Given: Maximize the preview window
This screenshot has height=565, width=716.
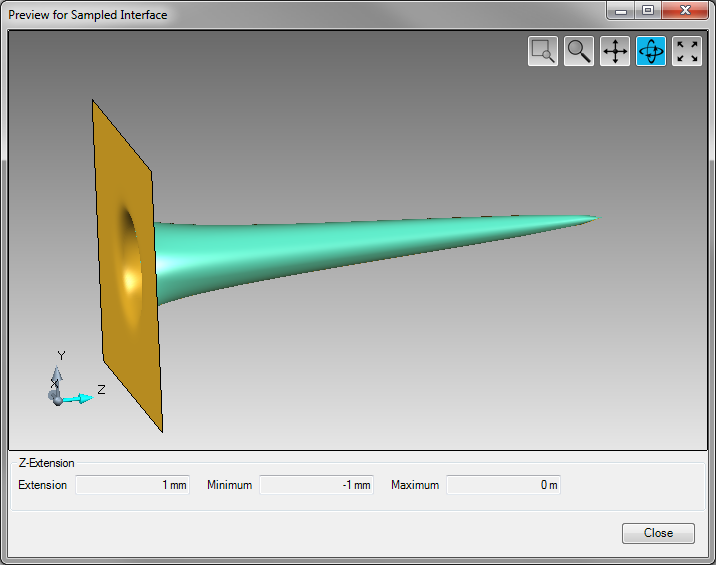Looking at the screenshot, I should click(648, 11).
